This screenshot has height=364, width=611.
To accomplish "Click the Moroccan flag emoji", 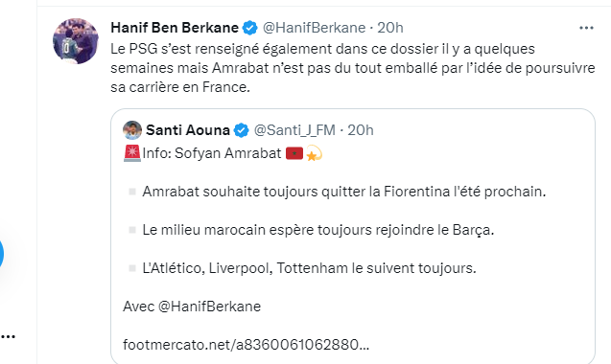I will pos(294,153).
